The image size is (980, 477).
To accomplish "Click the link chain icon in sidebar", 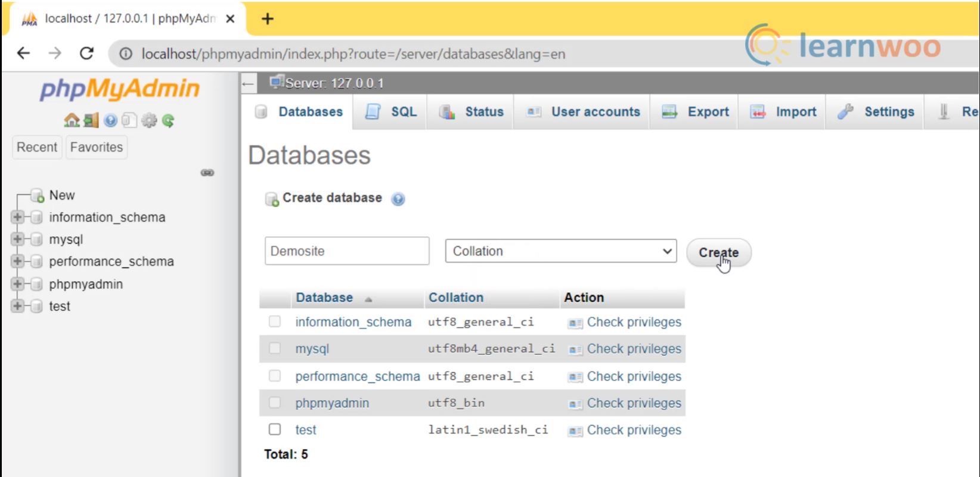I will pyautogui.click(x=207, y=173).
